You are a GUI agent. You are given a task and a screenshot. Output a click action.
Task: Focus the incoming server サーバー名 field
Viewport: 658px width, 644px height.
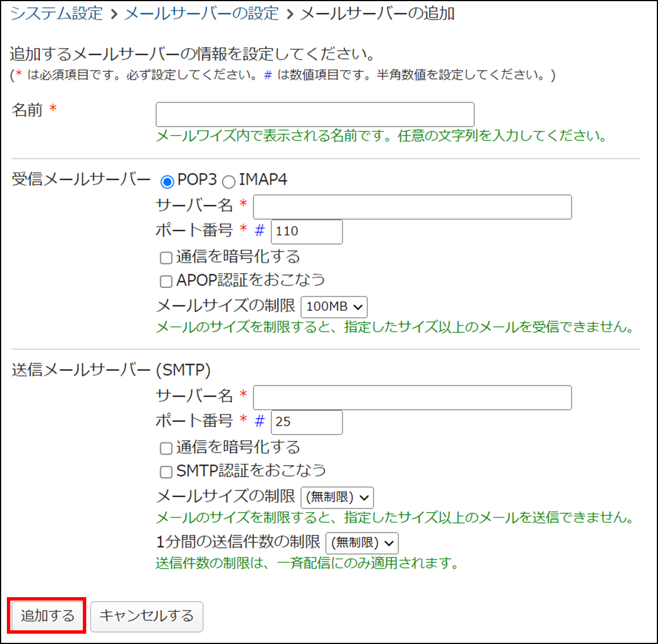(412, 207)
